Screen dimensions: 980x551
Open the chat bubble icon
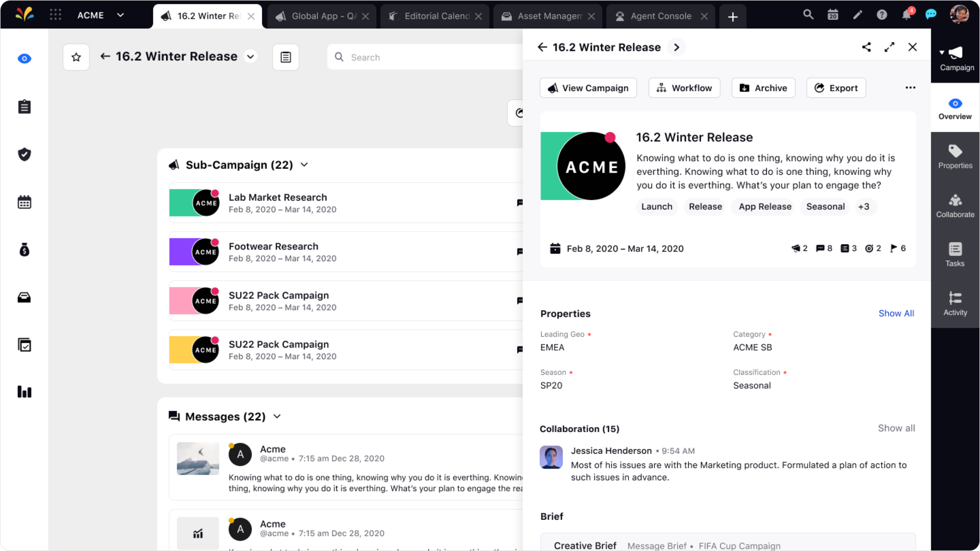point(931,15)
